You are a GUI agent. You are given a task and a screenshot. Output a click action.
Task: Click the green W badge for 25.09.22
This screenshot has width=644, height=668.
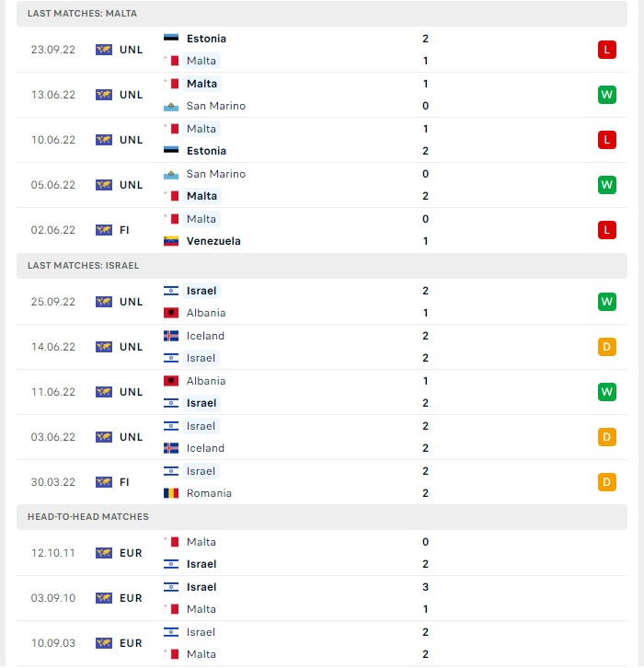tap(606, 302)
